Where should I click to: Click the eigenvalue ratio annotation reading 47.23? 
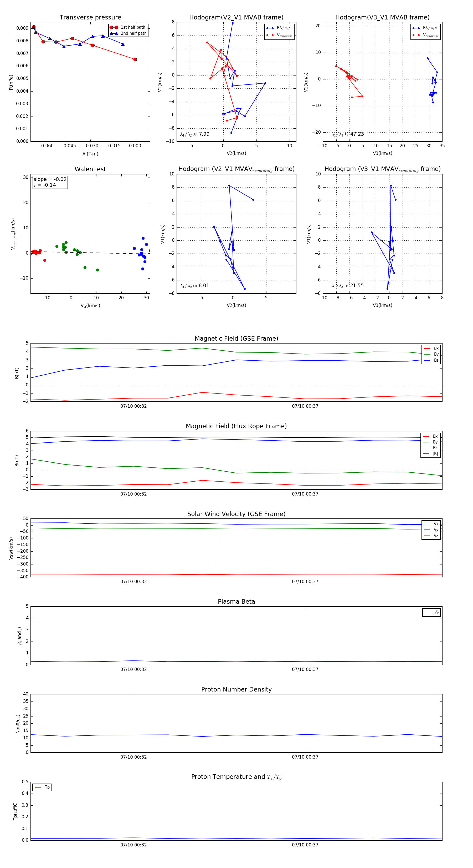click(347, 134)
